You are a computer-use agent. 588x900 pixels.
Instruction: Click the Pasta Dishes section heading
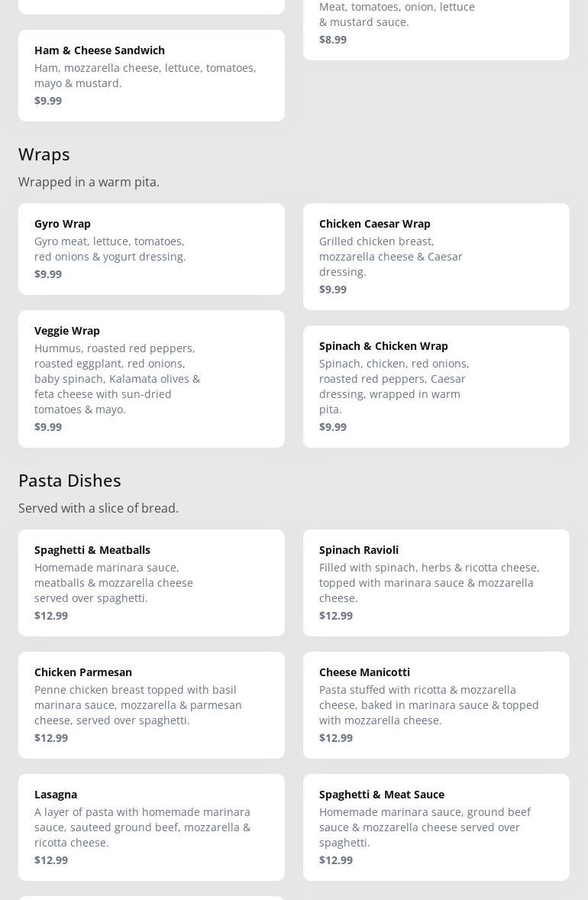click(69, 481)
